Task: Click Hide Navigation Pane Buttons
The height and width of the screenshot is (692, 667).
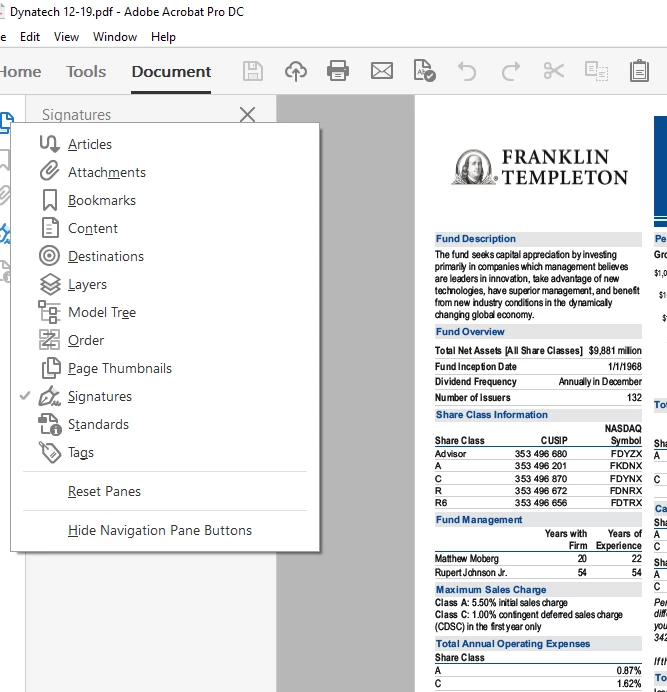Action: (x=165, y=530)
